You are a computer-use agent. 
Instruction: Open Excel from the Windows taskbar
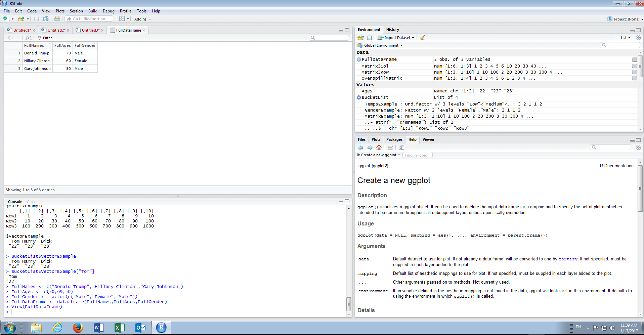pos(120,328)
